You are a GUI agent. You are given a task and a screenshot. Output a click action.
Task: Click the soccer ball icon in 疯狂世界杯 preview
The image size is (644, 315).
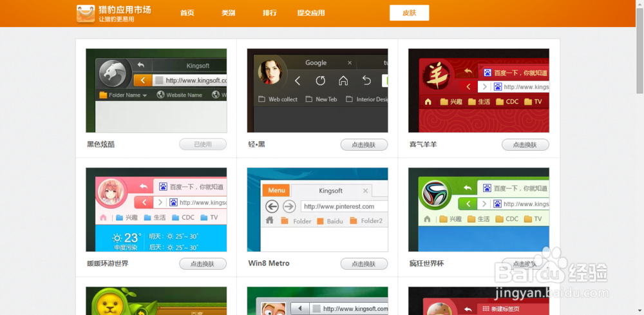(x=435, y=193)
